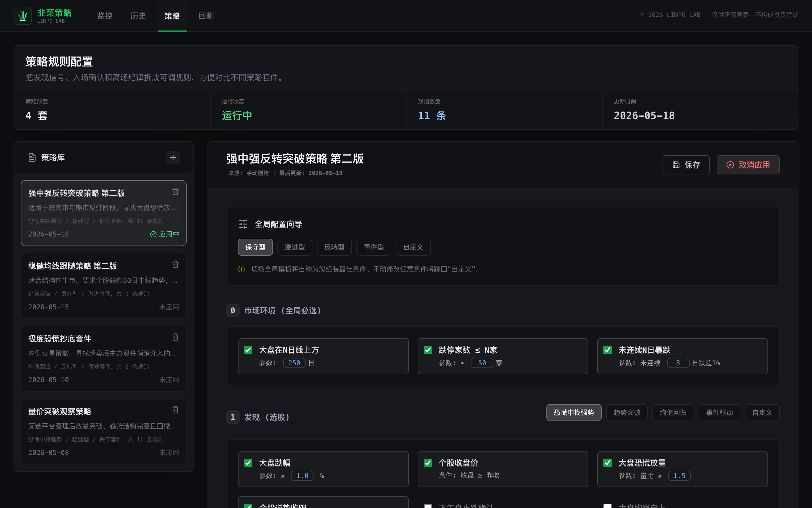Uncheck 大盘跌幅 condition
Viewport: 812px width, 508px height.
point(248,463)
